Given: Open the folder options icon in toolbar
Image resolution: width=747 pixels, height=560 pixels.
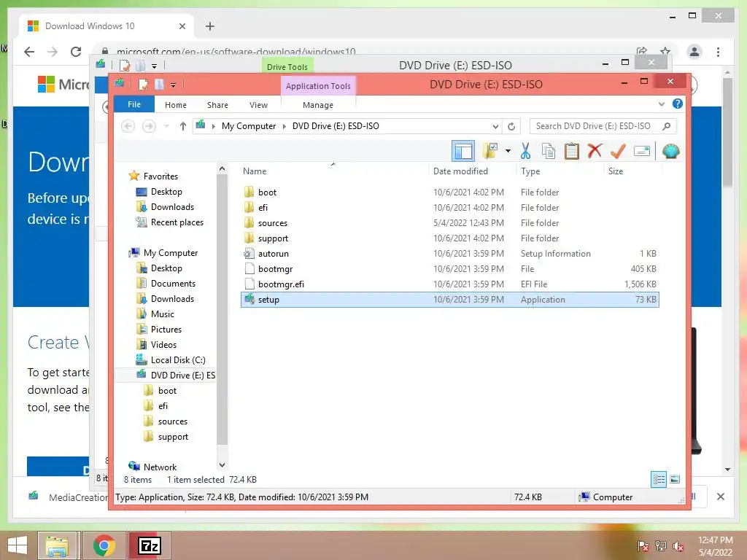Looking at the screenshot, I should tap(490, 151).
